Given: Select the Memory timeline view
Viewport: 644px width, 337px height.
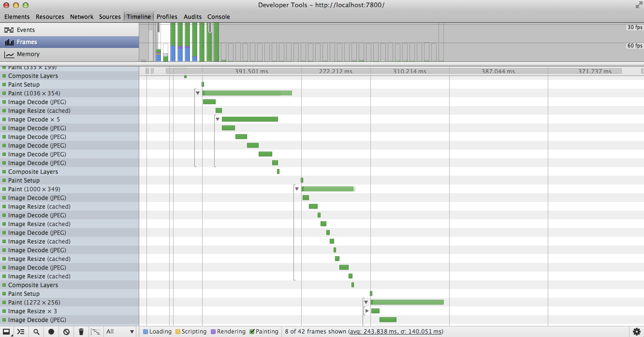Looking at the screenshot, I should [70, 54].
